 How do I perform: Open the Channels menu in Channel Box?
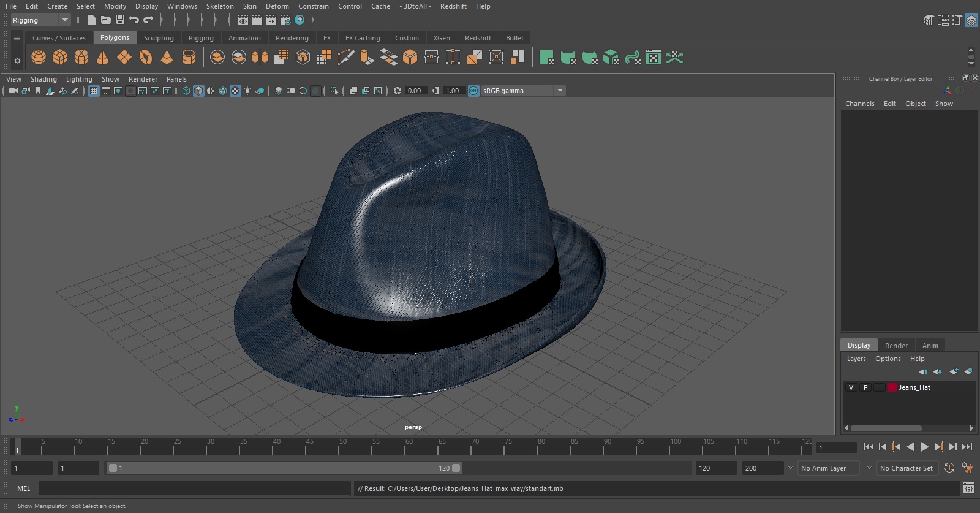point(859,104)
